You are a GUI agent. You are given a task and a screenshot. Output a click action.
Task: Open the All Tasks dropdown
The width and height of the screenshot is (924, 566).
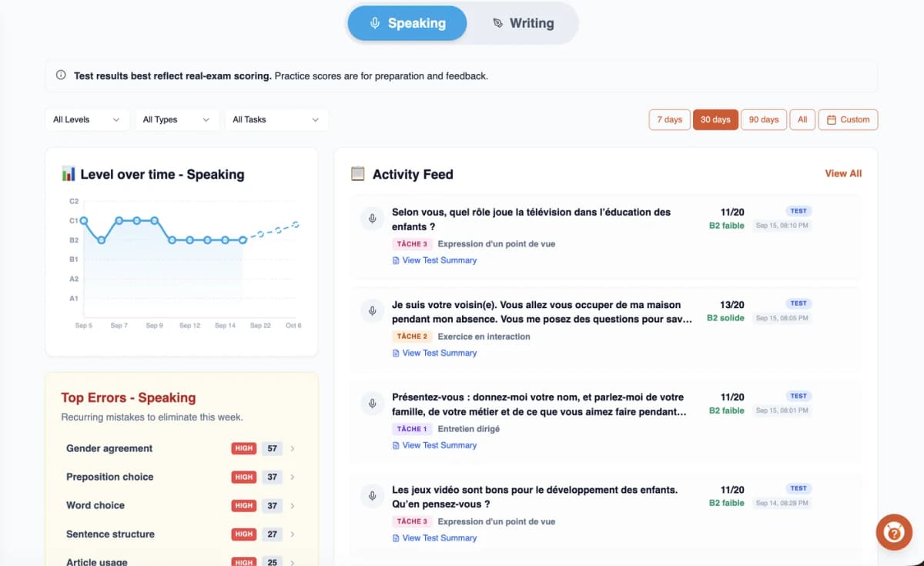pos(276,119)
